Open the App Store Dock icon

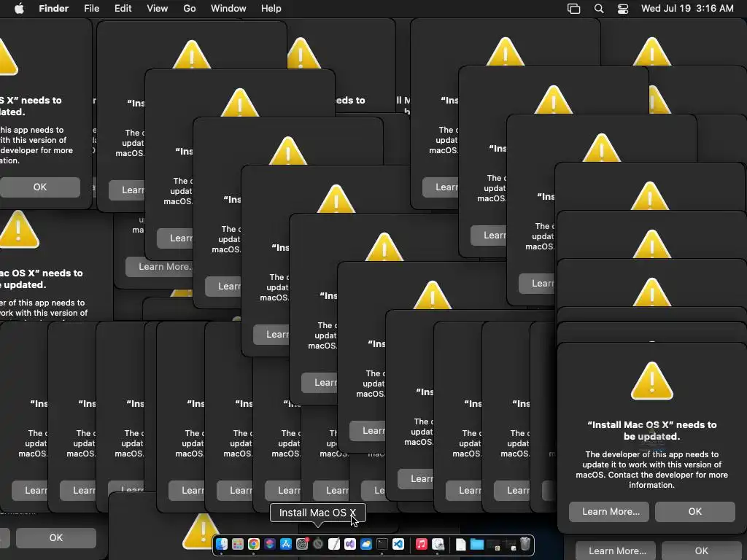click(286, 544)
